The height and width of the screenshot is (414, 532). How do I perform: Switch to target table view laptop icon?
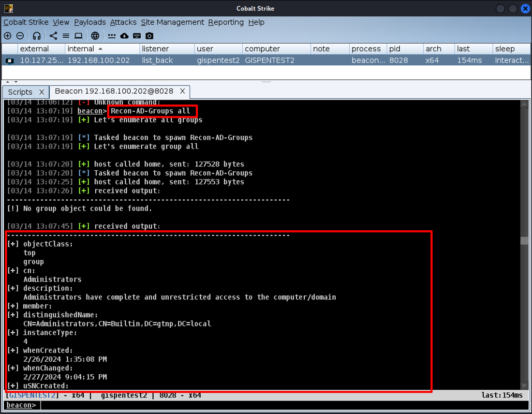pos(78,36)
